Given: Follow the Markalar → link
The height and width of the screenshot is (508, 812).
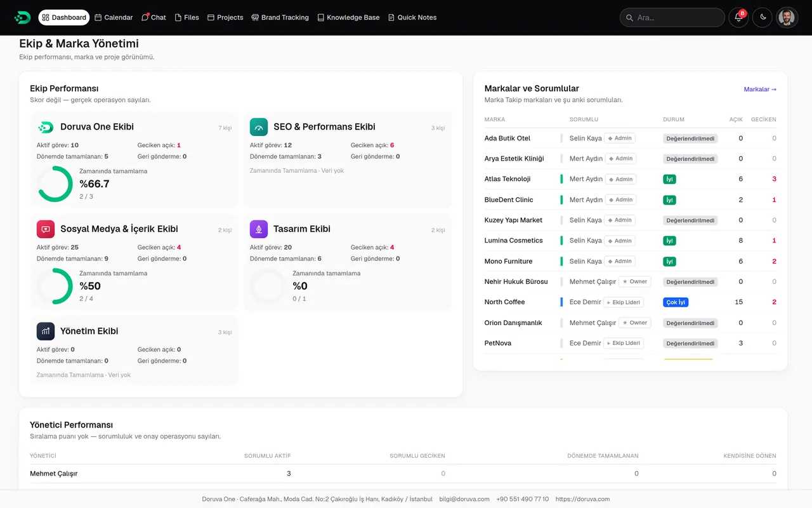Looking at the screenshot, I should click(760, 90).
